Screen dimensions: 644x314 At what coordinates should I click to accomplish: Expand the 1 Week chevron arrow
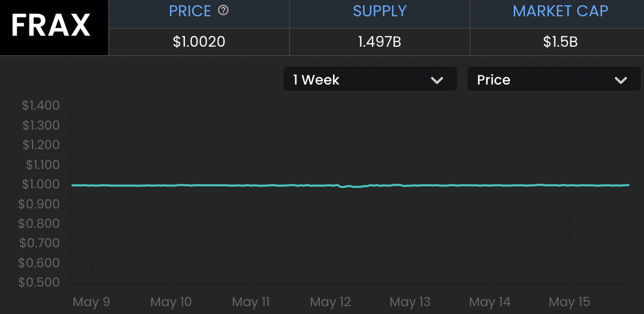[437, 80]
